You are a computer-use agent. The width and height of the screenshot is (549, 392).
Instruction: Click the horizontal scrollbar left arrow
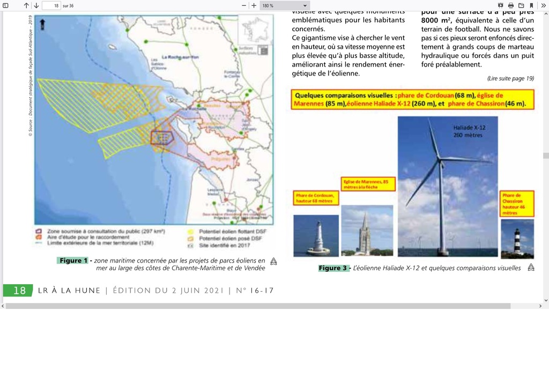3,306
